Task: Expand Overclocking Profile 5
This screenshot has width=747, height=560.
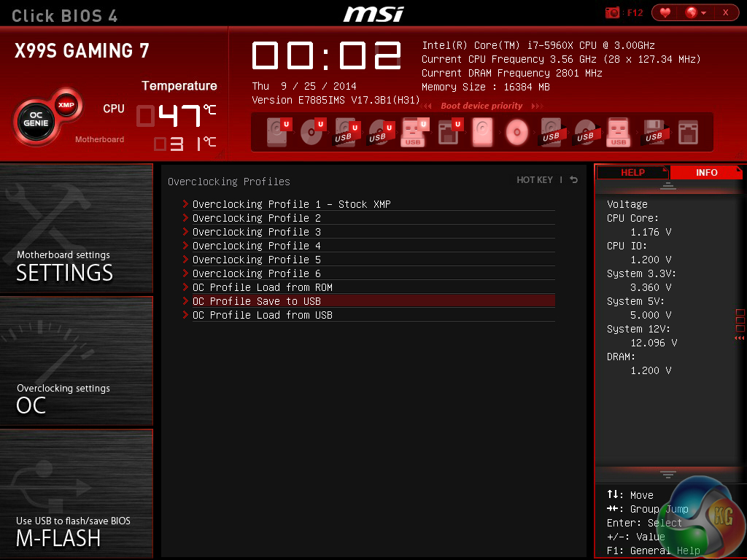Action: pyautogui.click(x=368, y=259)
